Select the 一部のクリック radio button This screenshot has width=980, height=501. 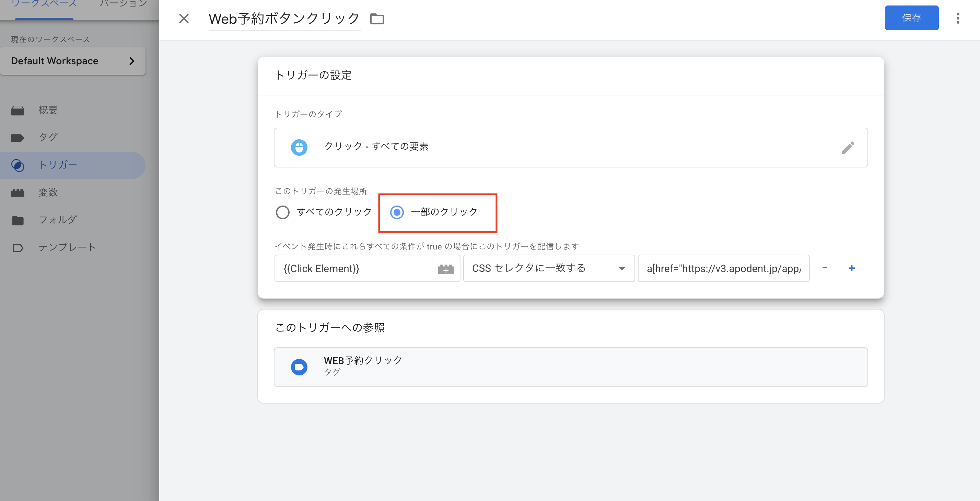[x=397, y=212]
